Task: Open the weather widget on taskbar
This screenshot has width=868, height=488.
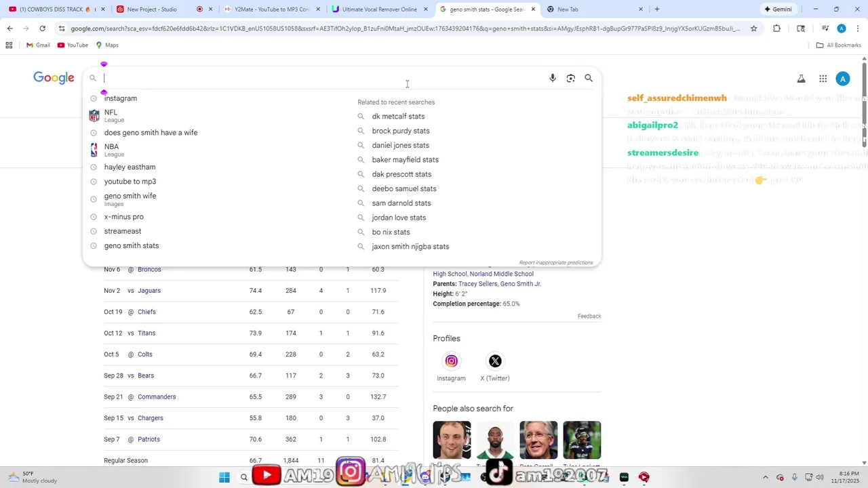Action: tap(31, 477)
